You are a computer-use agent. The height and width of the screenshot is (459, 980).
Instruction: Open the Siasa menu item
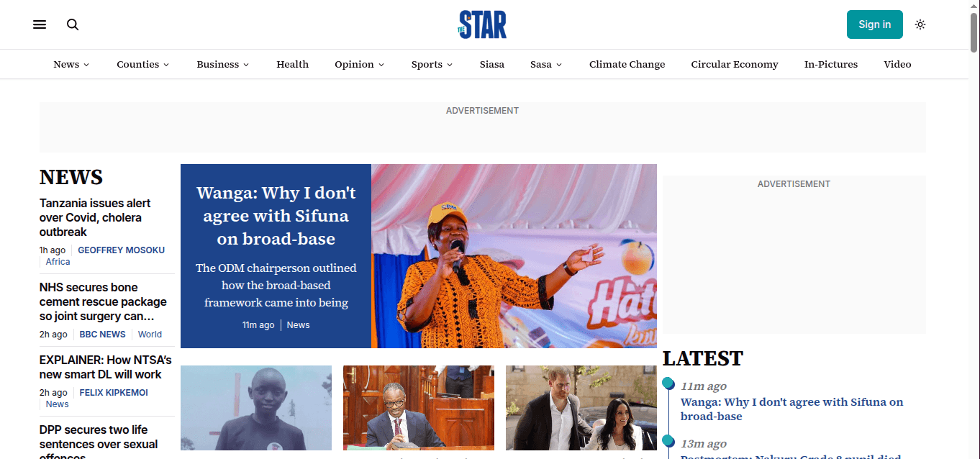(x=492, y=64)
